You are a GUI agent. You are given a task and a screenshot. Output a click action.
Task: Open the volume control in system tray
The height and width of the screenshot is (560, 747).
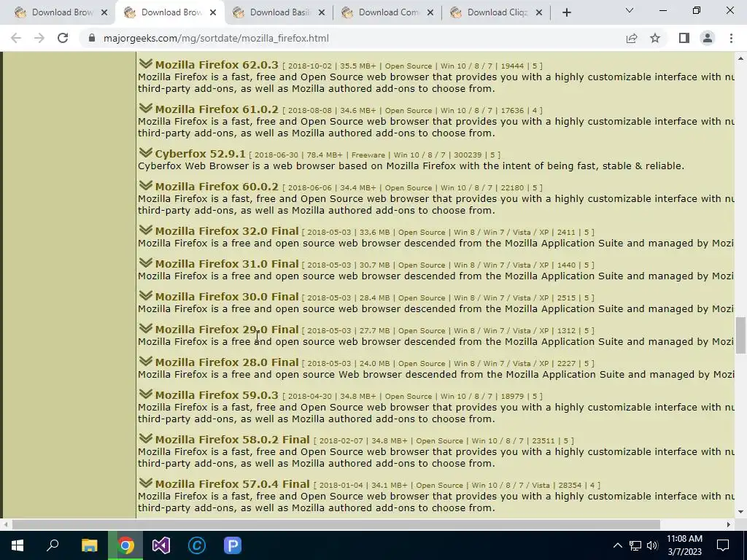click(652, 545)
